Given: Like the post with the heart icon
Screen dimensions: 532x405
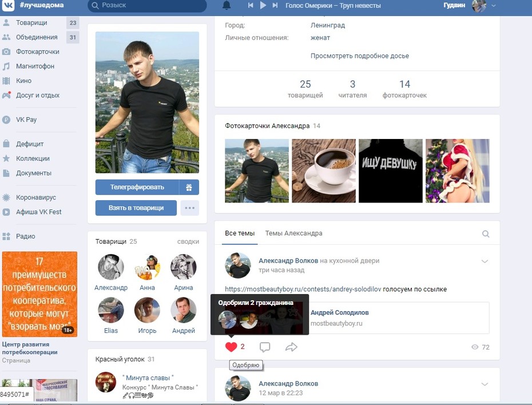Looking at the screenshot, I should pos(231,347).
